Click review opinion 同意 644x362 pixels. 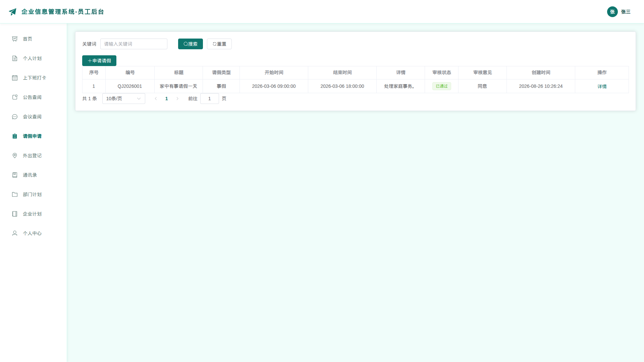pyautogui.click(x=482, y=86)
